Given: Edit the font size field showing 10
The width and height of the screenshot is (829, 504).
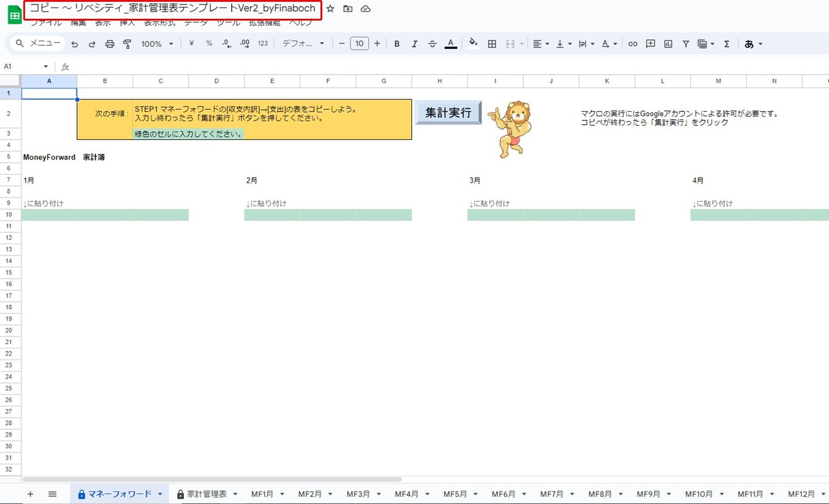Looking at the screenshot, I should click(x=359, y=44).
